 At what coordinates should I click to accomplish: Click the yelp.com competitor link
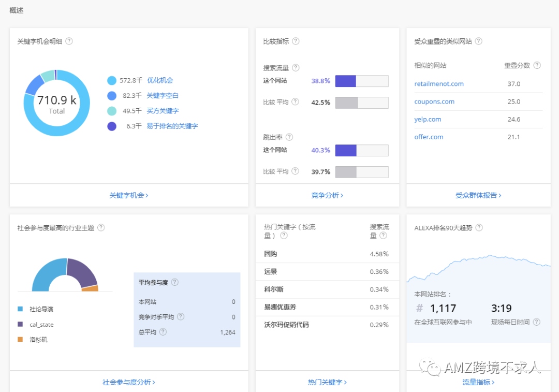click(x=428, y=119)
